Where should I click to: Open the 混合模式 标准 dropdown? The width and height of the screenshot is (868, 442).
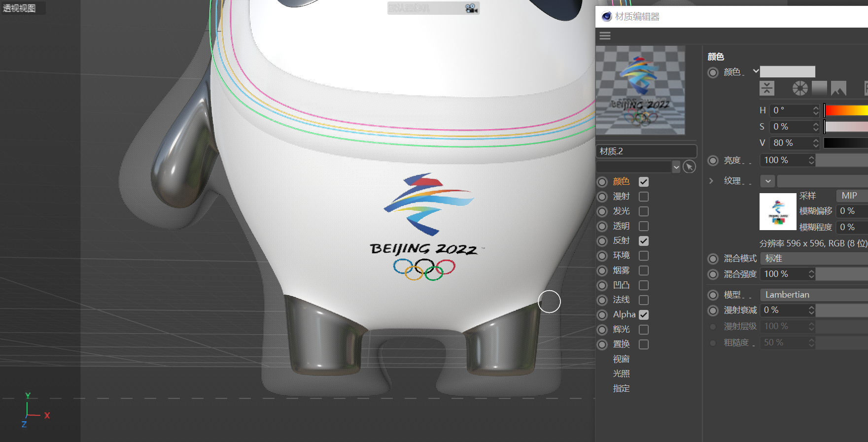[x=814, y=259]
